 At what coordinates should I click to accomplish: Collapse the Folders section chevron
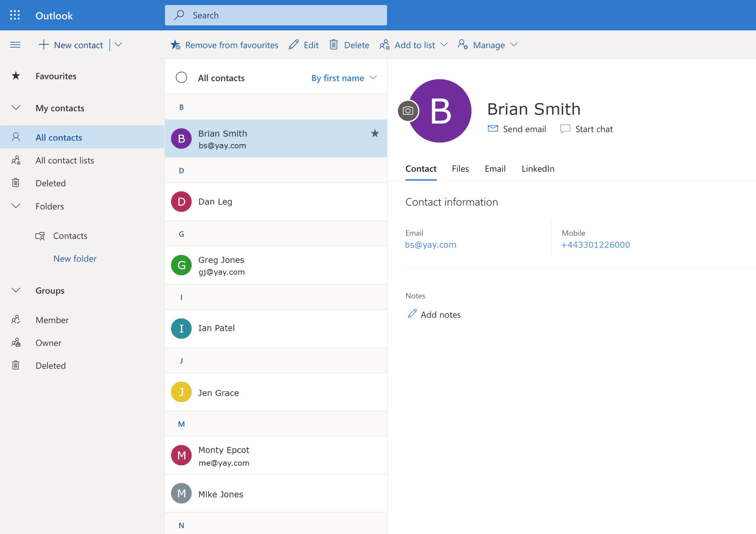(x=16, y=206)
